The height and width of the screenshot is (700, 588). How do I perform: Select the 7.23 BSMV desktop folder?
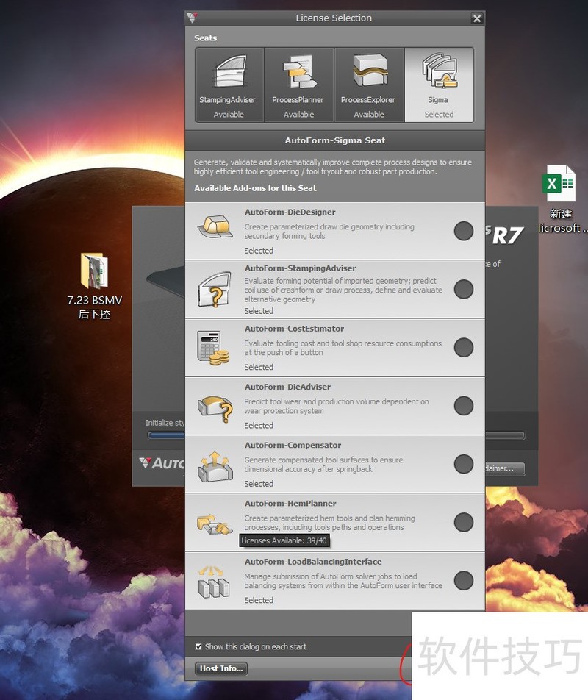94,273
